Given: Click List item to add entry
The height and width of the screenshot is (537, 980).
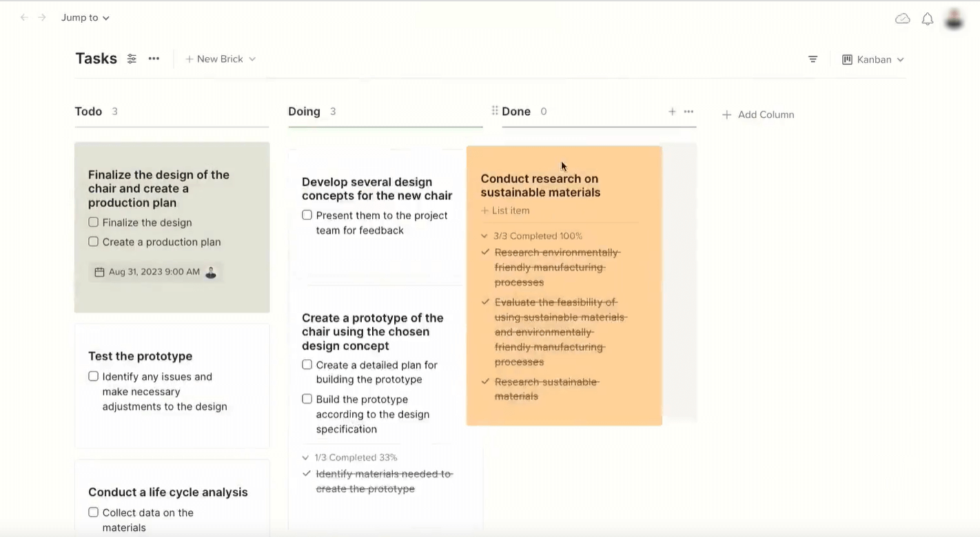Looking at the screenshot, I should (505, 210).
